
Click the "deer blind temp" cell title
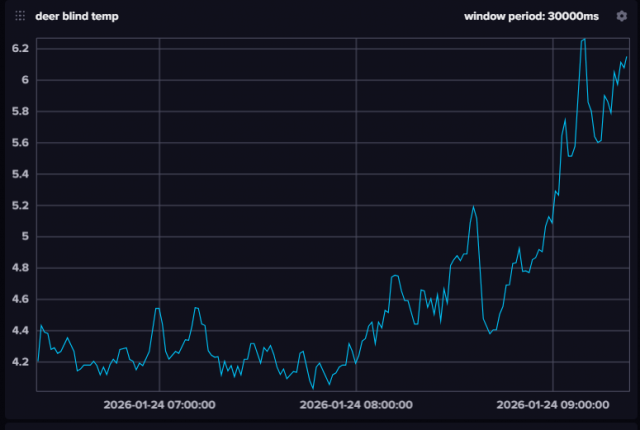coord(76,16)
